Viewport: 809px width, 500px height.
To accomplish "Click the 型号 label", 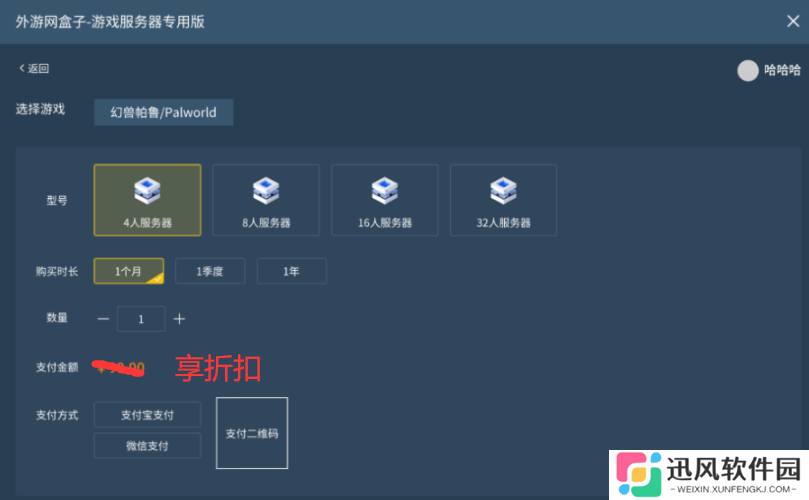I will tap(57, 200).
